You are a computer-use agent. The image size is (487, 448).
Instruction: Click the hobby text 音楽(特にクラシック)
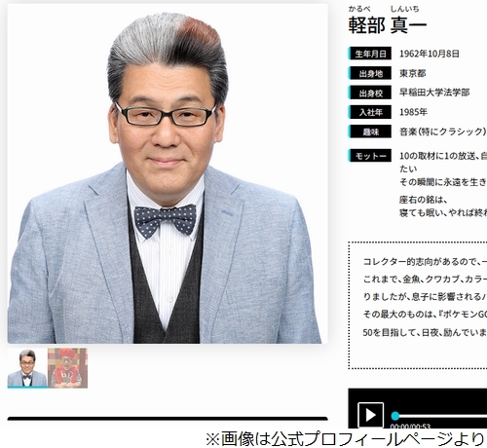(443, 131)
